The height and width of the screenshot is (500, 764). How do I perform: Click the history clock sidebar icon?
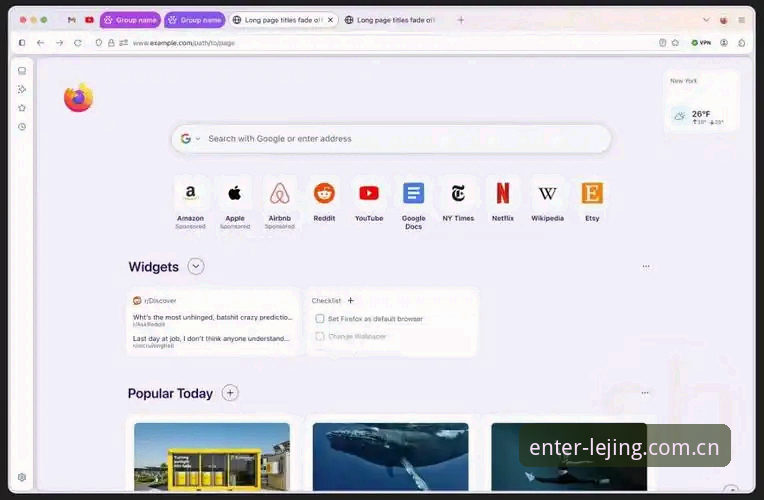tap(22, 127)
